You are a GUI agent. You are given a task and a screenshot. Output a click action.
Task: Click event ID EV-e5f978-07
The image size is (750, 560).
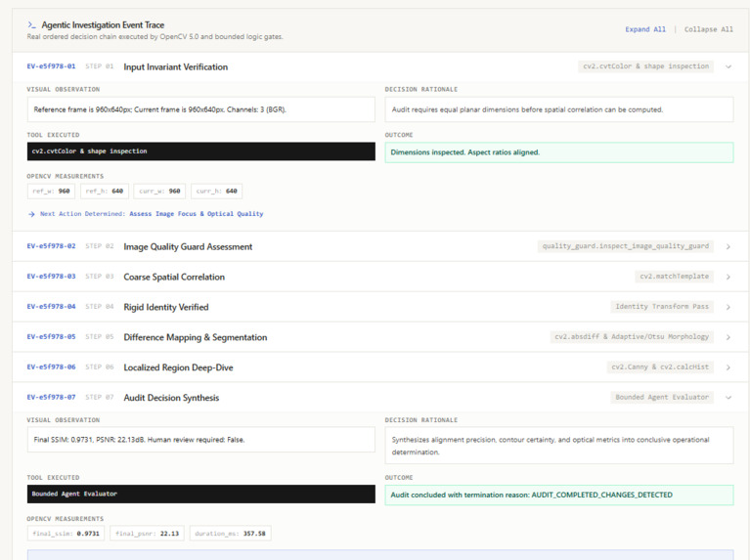(51, 397)
